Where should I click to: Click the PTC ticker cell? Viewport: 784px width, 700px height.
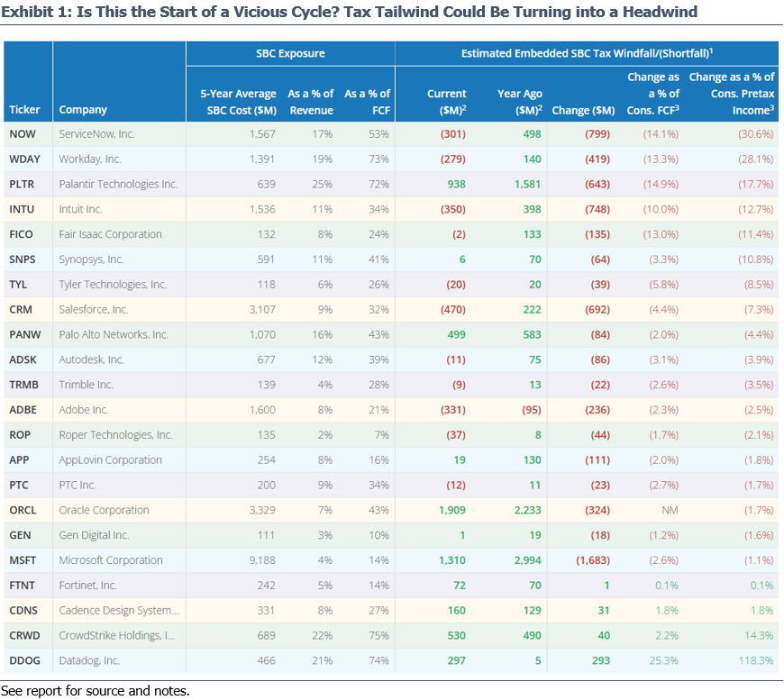pos(19,485)
